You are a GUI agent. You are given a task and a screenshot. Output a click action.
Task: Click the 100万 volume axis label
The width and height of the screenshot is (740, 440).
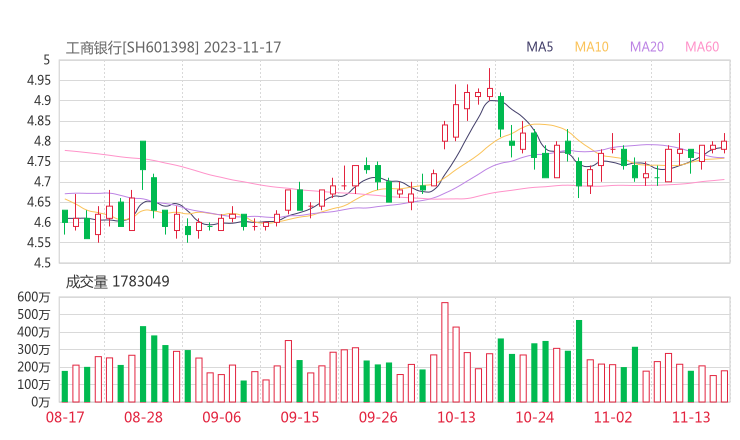coord(34,384)
